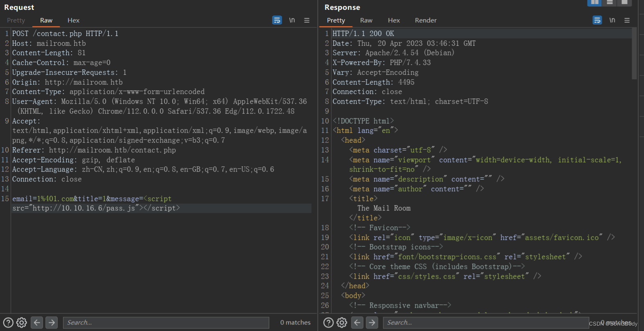Viewport: 644px width, 331px height.
Task: Focus the Request search input field
Action: tap(166, 322)
